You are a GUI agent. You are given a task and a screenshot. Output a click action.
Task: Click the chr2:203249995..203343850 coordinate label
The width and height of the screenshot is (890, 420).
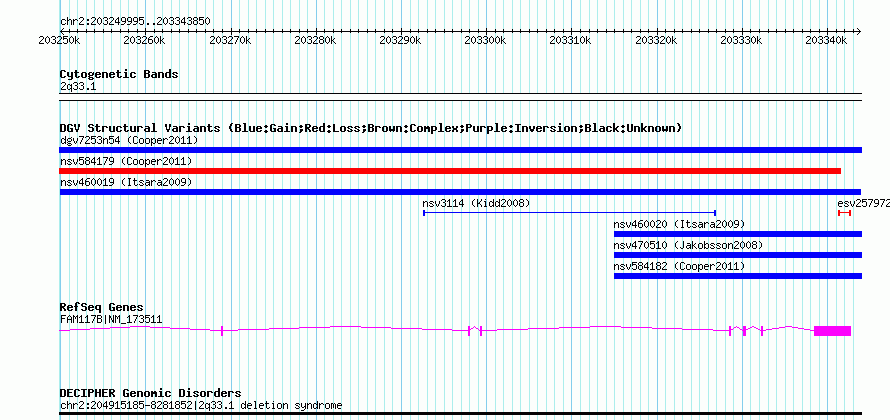pos(135,22)
